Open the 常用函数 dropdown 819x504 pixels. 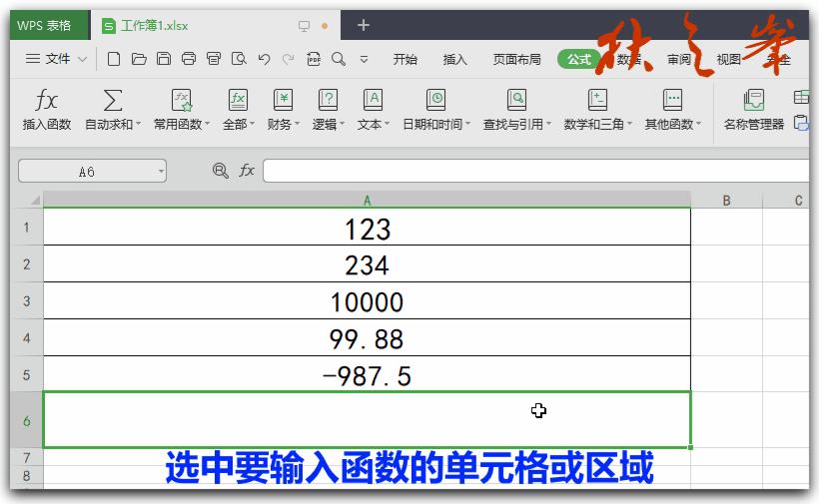click(x=181, y=109)
